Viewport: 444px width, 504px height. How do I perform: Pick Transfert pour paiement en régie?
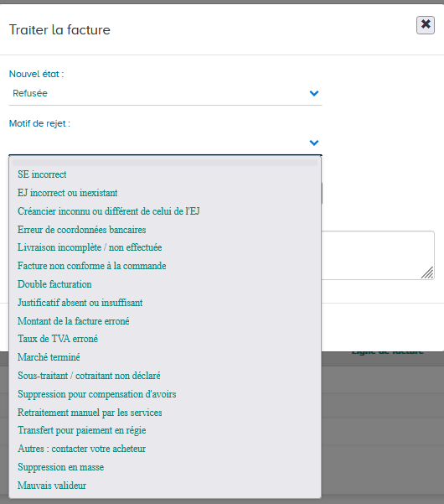165,430
